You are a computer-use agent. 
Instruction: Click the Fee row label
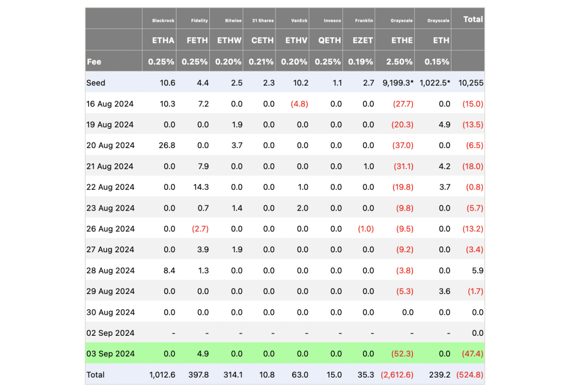[x=94, y=62]
